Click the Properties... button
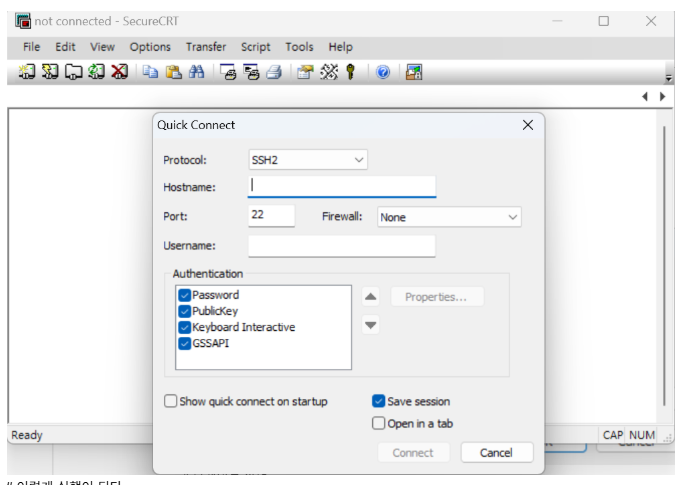The width and height of the screenshot is (679, 485). click(x=436, y=297)
